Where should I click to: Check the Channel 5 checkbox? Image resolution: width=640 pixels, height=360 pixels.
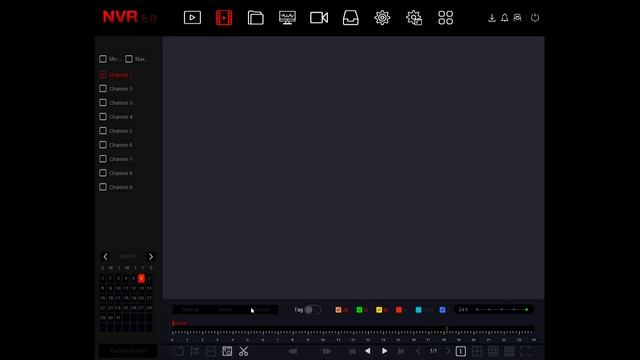click(x=103, y=131)
